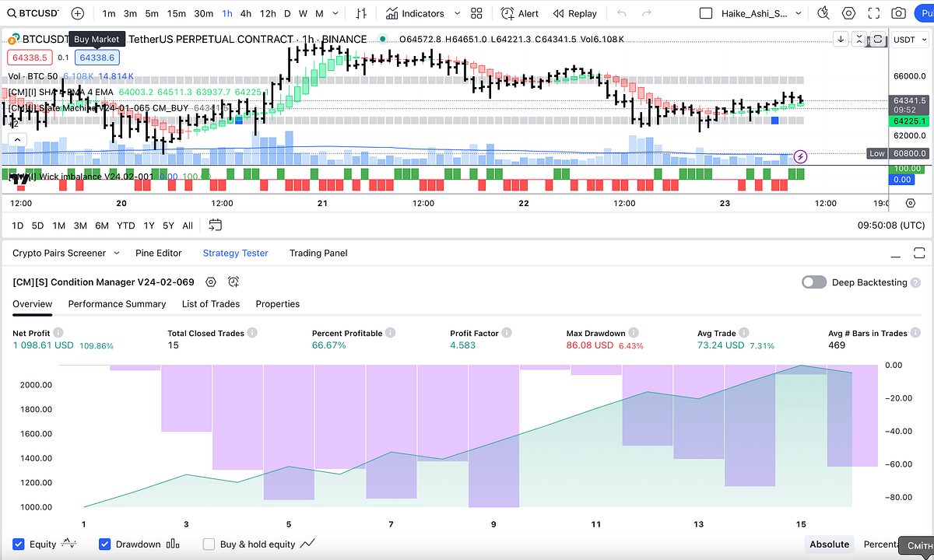Image resolution: width=934 pixels, height=560 pixels.
Task: Open the chart settings gear
Action: pyautogui.click(x=848, y=13)
